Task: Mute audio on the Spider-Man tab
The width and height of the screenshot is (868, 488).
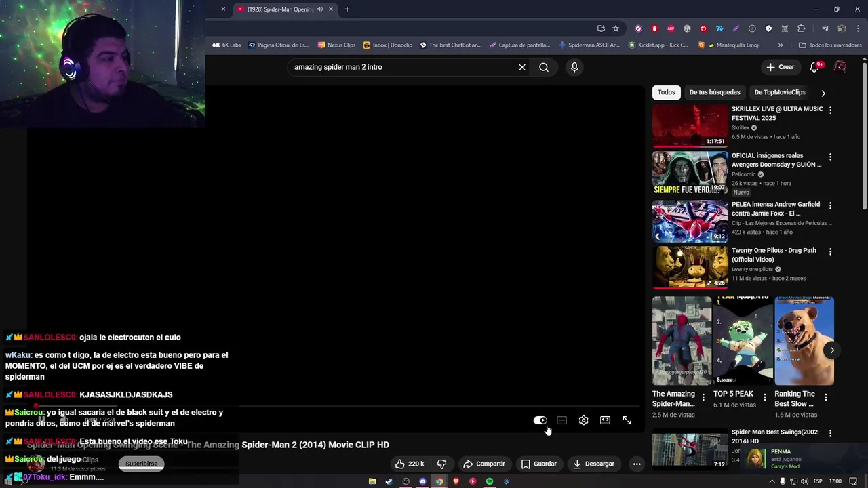Action: tap(320, 9)
